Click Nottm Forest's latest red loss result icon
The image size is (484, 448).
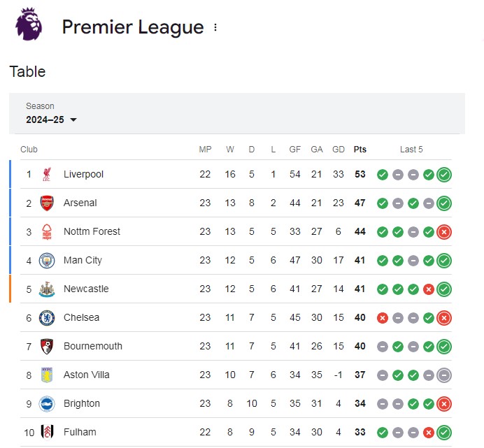coord(444,232)
